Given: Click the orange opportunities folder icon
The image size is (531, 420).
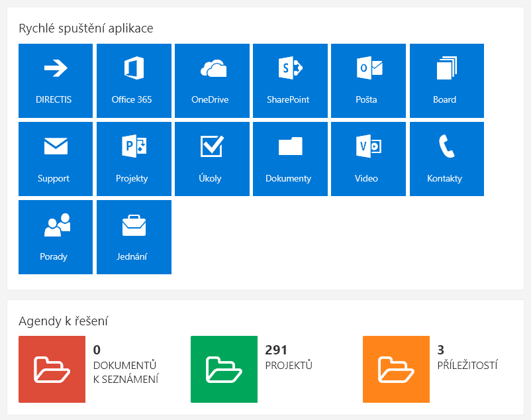Looking at the screenshot, I should coord(396,369).
